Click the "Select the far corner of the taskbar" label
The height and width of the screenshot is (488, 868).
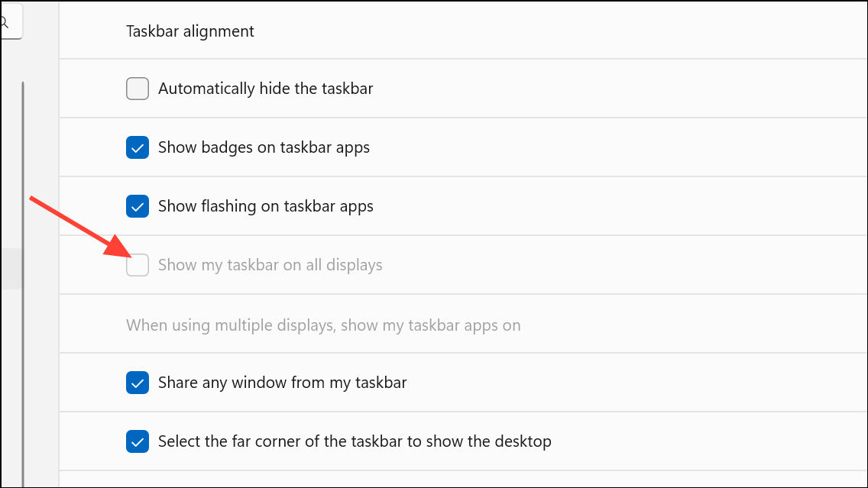pos(354,441)
